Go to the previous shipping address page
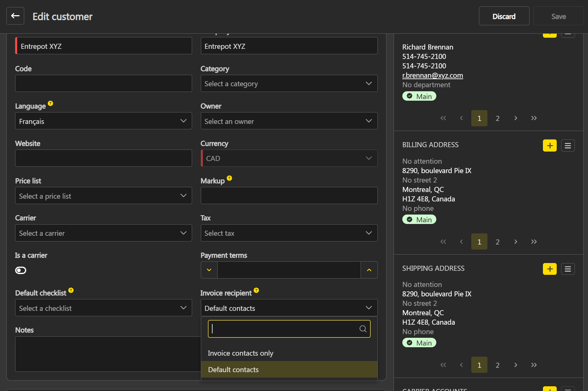 pyautogui.click(x=462, y=365)
